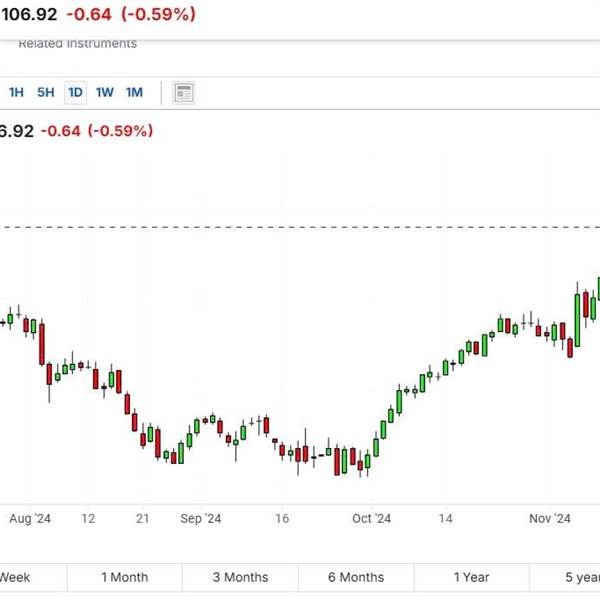Open the chart data table icon
Viewport: 600px width, 600px height.
[x=184, y=93]
